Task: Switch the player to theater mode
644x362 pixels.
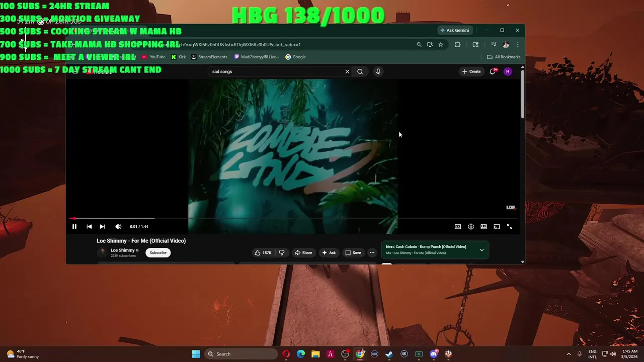Action: coord(484,227)
